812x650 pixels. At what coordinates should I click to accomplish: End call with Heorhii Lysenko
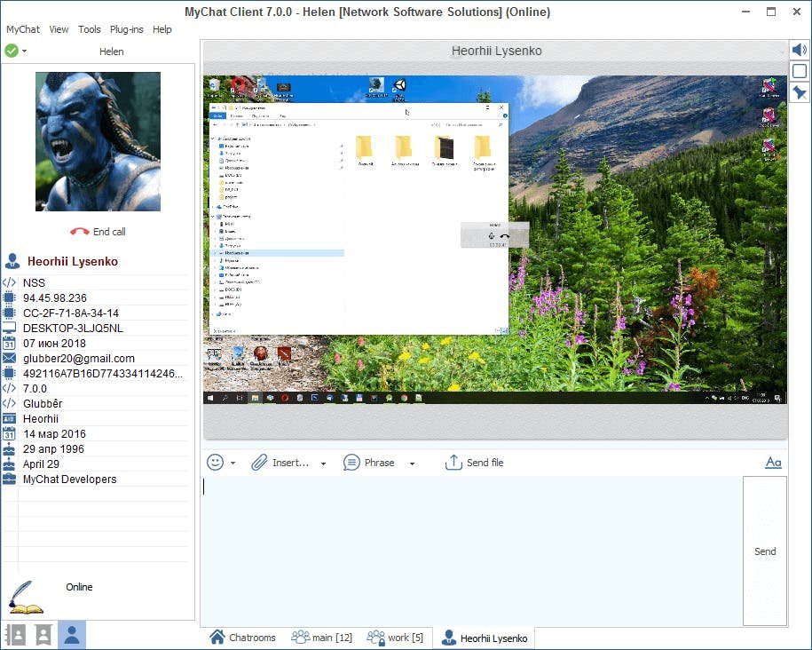click(x=99, y=232)
